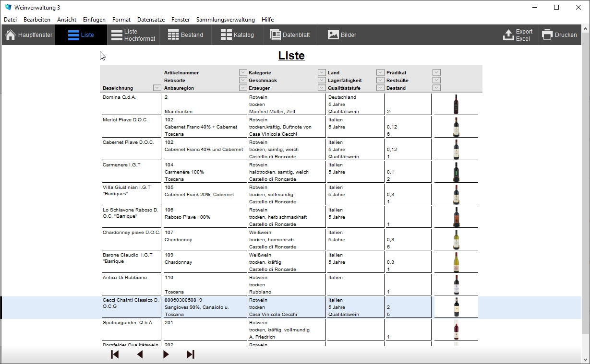Open the Katalog view
590x364 pixels.
(x=237, y=35)
